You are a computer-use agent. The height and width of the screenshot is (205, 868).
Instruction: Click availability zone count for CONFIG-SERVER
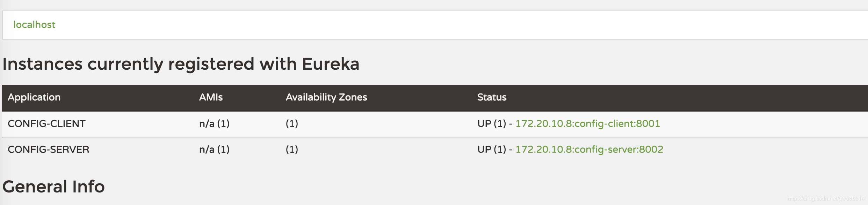(x=292, y=150)
